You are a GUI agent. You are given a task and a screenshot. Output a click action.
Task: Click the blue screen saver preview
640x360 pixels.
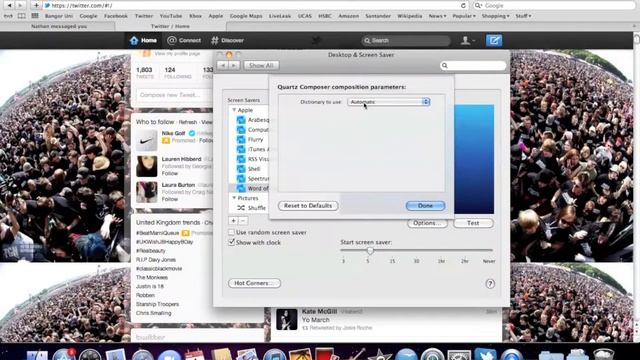pos(474,159)
